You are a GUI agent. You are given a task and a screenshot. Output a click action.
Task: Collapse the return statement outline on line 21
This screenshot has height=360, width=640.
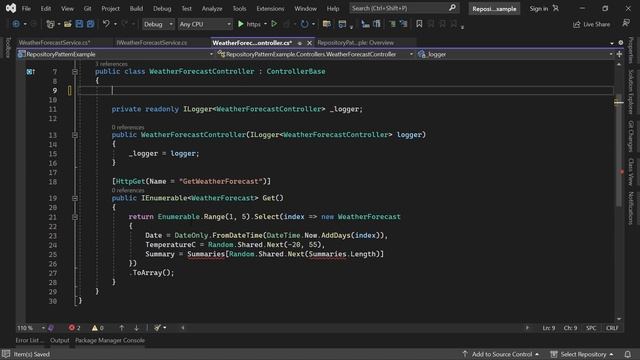[75, 217]
